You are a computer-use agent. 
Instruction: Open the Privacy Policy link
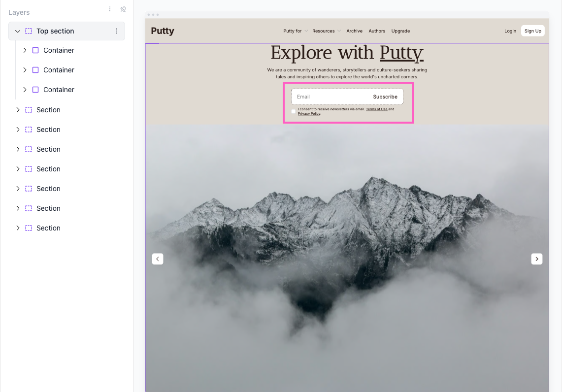pyautogui.click(x=309, y=114)
